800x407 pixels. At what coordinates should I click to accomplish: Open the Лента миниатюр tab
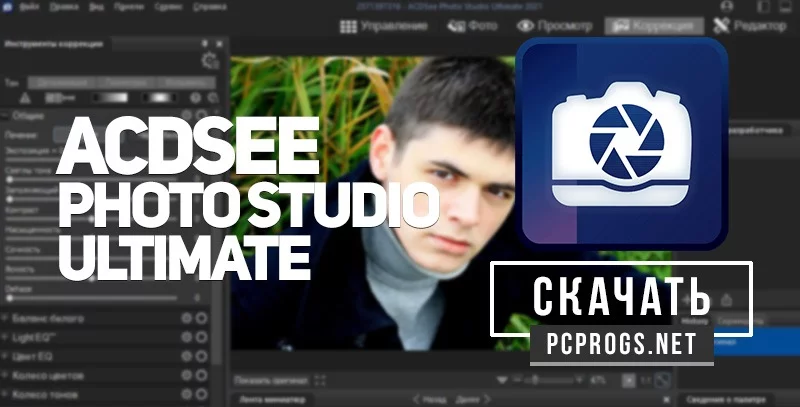[272, 400]
